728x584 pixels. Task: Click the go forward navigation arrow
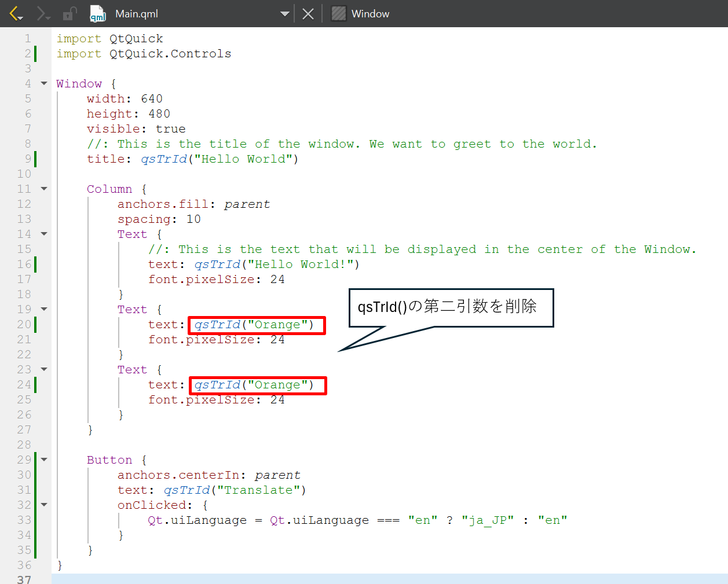pos(43,13)
